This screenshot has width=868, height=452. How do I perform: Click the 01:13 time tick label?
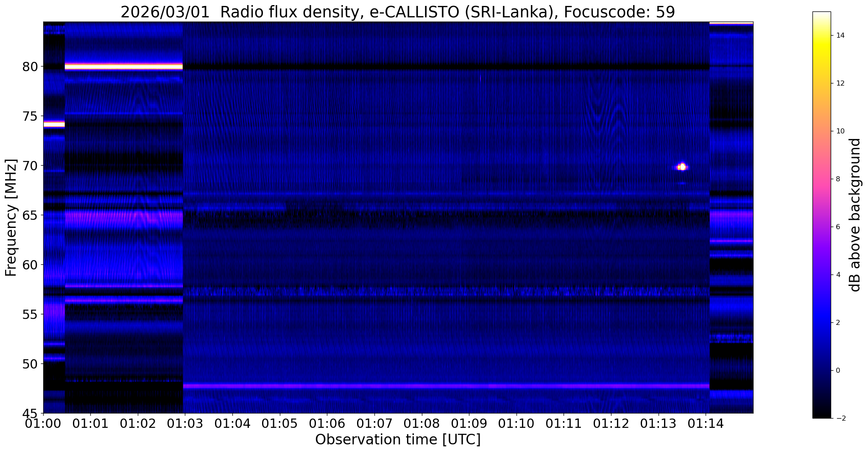658,423
